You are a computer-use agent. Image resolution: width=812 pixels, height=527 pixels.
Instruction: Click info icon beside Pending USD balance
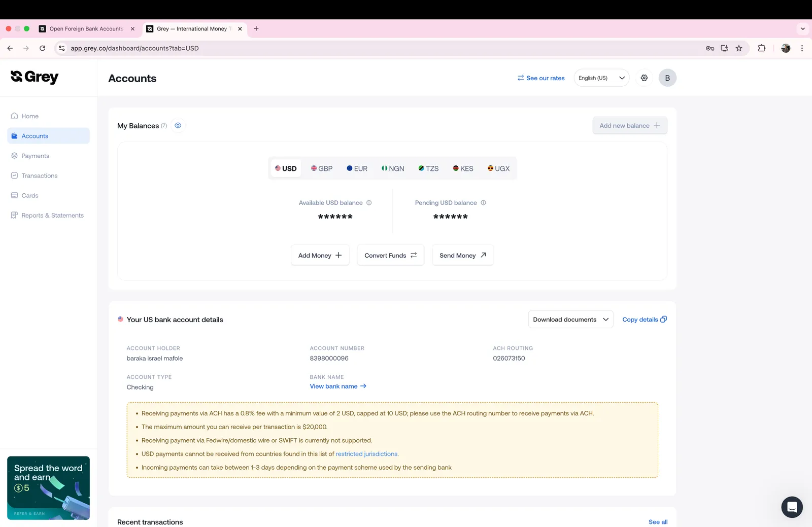(483, 203)
